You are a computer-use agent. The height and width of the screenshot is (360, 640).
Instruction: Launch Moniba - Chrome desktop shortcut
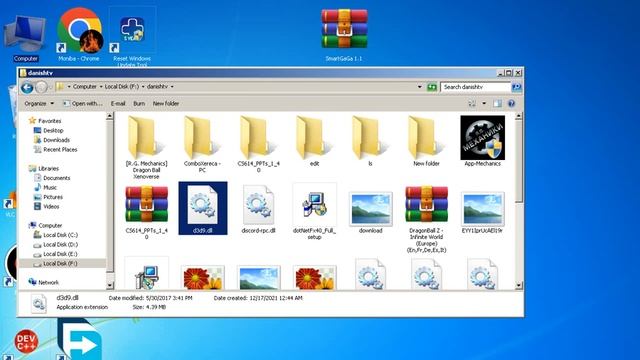(79, 35)
